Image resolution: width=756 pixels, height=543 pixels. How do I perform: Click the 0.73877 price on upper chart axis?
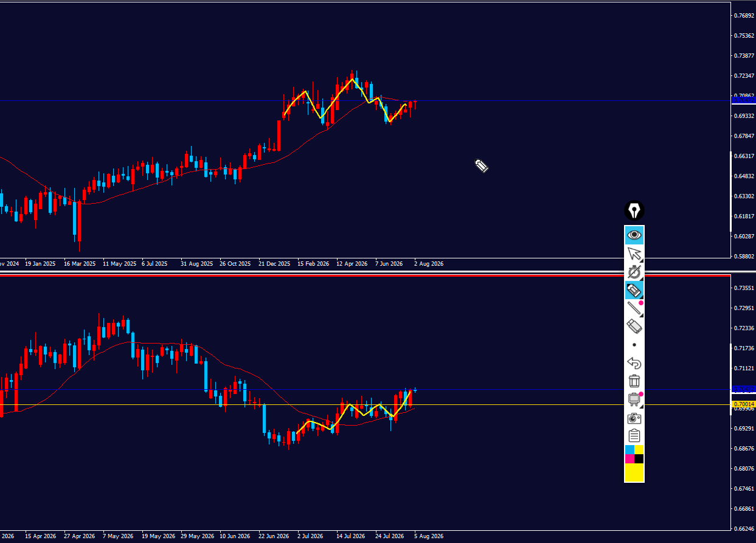coord(744,55)
